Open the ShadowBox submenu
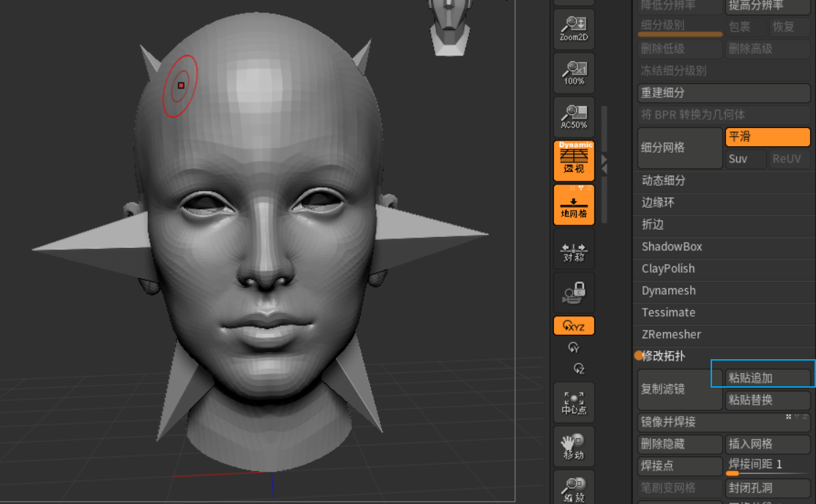 coord(671,247)
